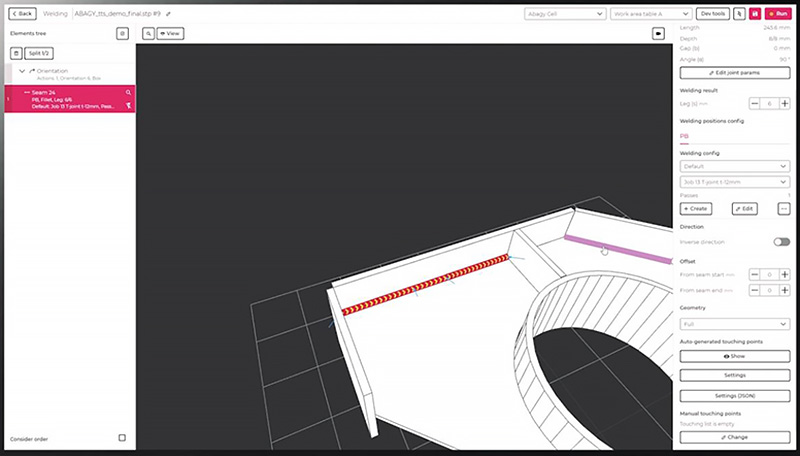800x456 pixels.
Task: Select the PB welding position tab
Action: 684,136
